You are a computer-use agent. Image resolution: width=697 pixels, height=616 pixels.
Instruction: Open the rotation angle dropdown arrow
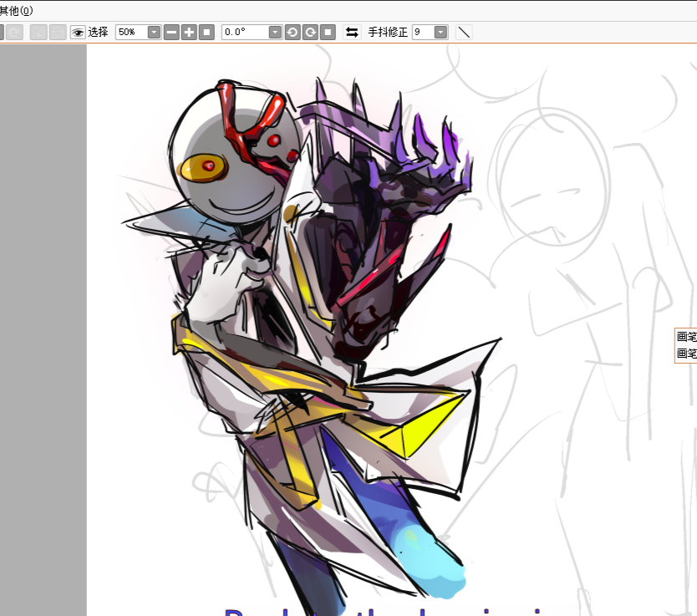[x=276, y=32]
